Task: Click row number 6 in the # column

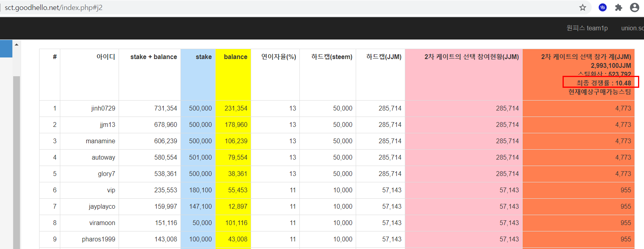Action: [x=55, y=190]
